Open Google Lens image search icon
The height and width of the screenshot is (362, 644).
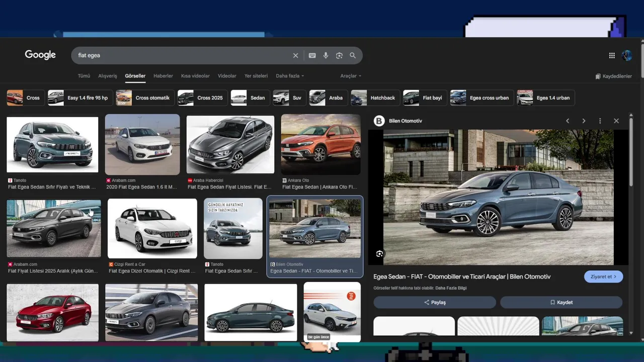(339, 55)
